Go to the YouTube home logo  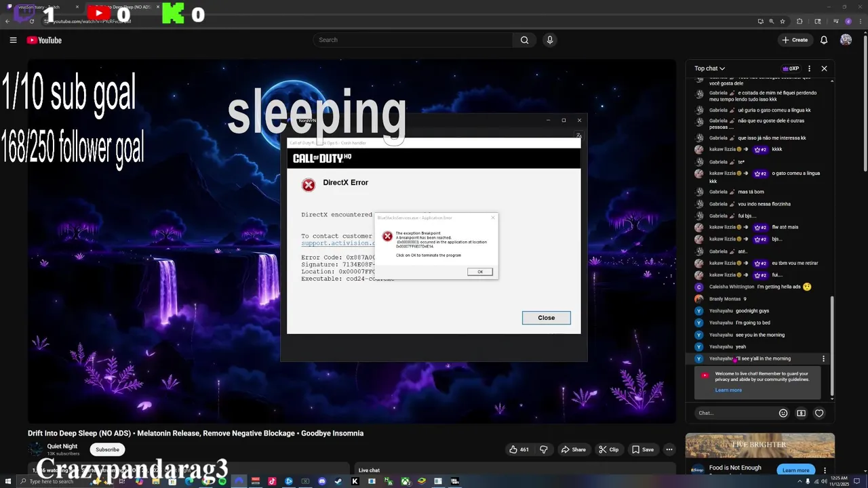pyautogui.click(x=44, y=40)
